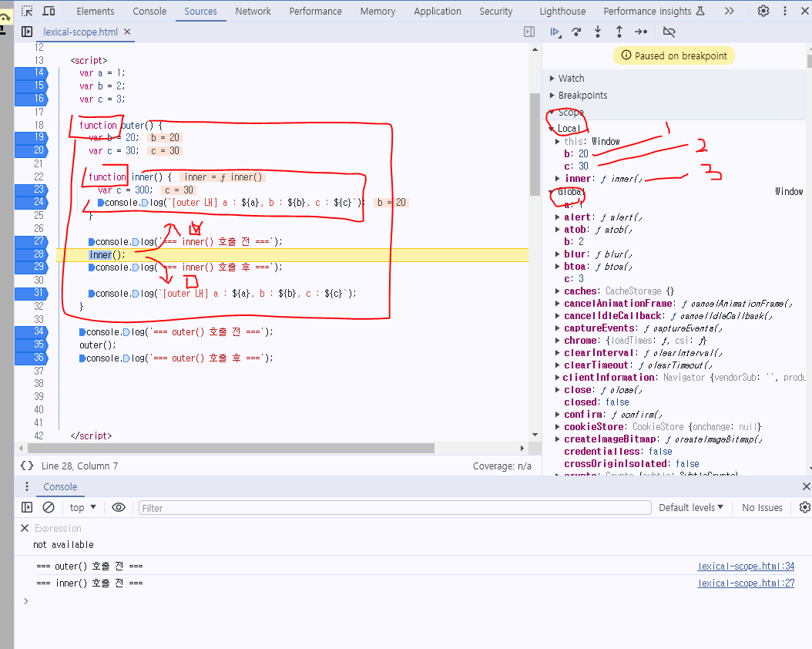
Task: Click the No Issues button
Action: coord(762,508)
